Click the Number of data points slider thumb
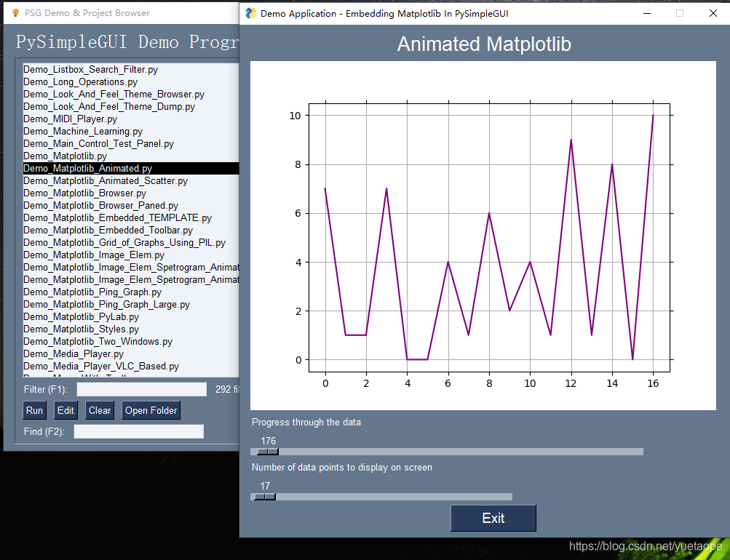The image size is (730, 560). click(265, 497)
